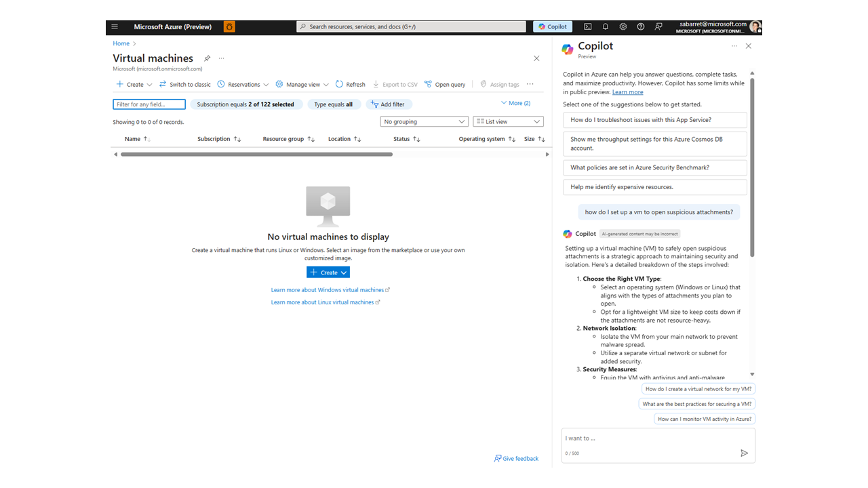Viewport: 868px width, 488px height.
Task: Click Add filter pill
Action: click(389, 104)
